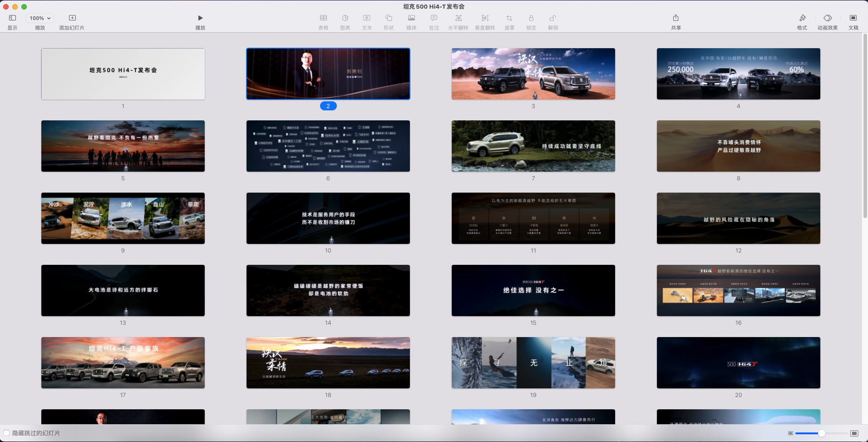
Task: Select slide 4 thumbnail showing 250,000
Action: point(739,74)
